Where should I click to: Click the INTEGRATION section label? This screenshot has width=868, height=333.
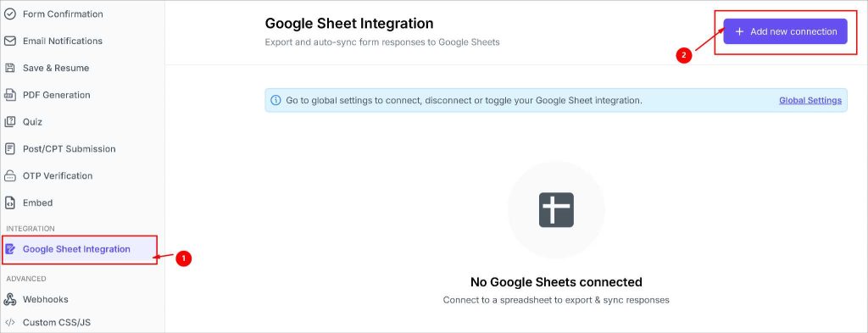point(31,229)
